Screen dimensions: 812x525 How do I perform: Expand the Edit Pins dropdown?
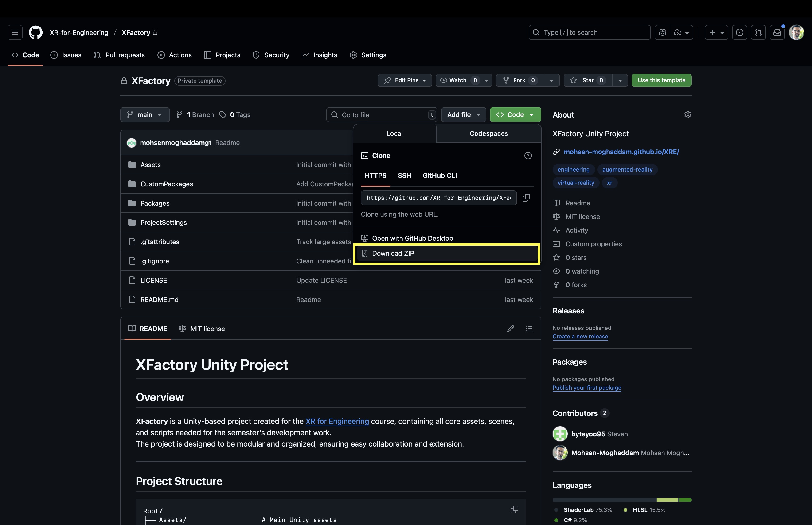[405, 80]
